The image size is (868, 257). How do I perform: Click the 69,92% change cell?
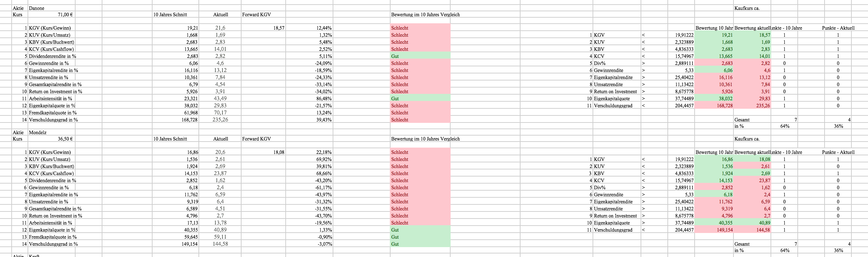click(x=323, y=159)
